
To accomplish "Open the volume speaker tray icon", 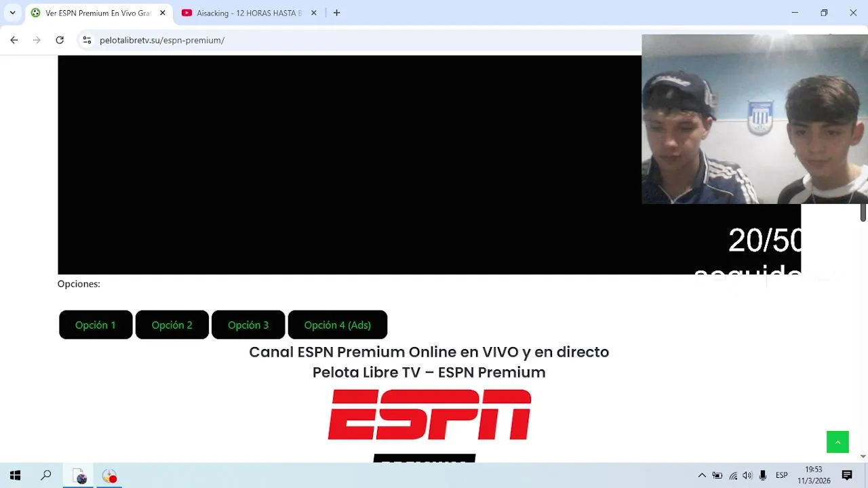I will (747, 476).
